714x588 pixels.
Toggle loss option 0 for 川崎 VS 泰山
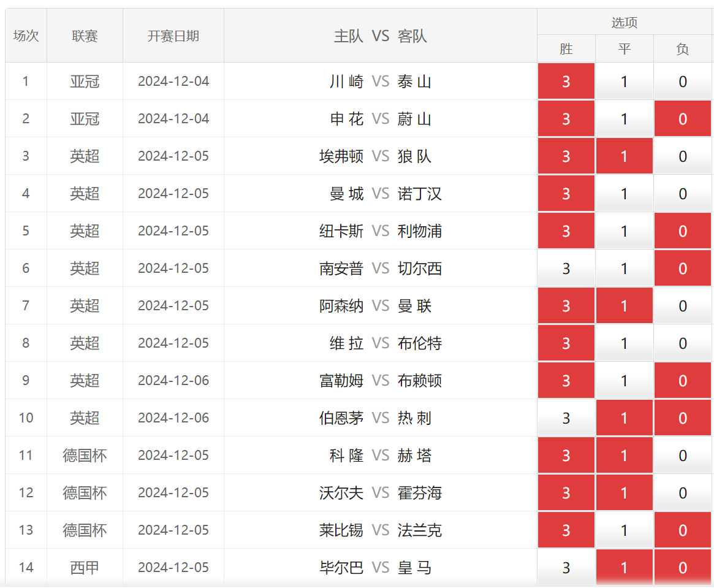click(683, 82)
